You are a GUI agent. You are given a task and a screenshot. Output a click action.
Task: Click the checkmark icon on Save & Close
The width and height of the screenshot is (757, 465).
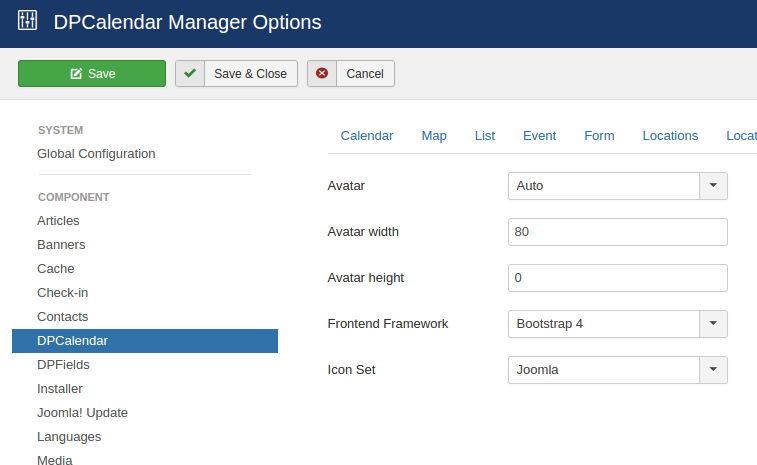(x=190, y=74)
